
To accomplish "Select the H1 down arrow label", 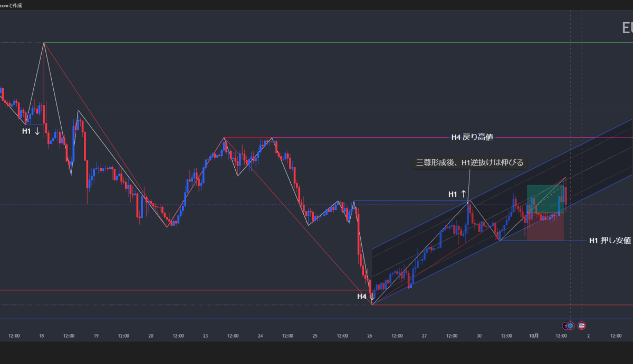I will (31, 131).
